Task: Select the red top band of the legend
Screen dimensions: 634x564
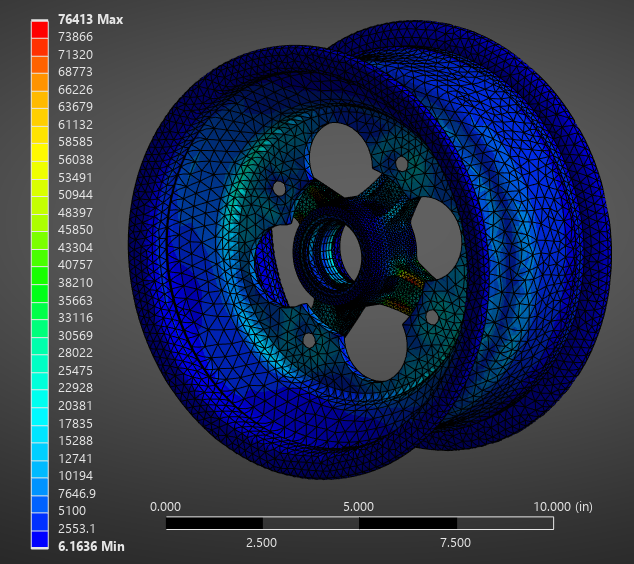Action: pos(40,29)
